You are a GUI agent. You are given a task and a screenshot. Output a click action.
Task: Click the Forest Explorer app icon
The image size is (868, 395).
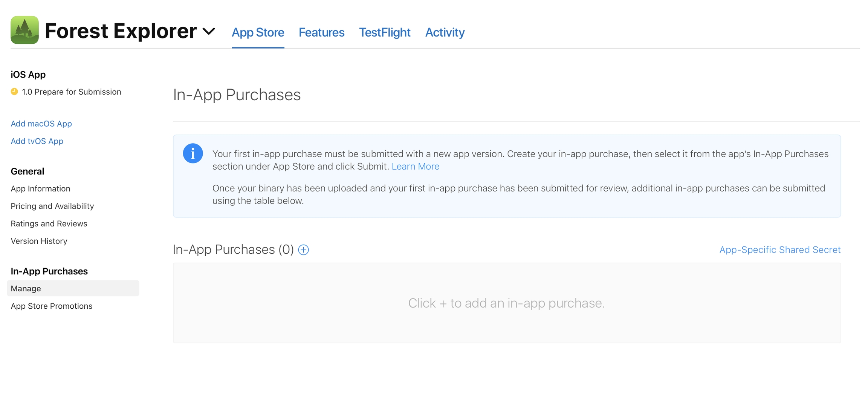[x=24, y=30]
